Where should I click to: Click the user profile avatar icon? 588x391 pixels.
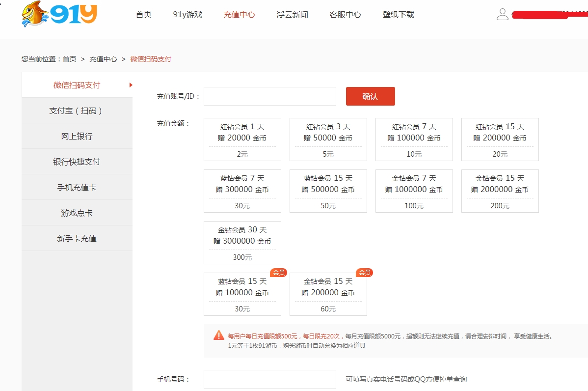click(x=503, y=14)
